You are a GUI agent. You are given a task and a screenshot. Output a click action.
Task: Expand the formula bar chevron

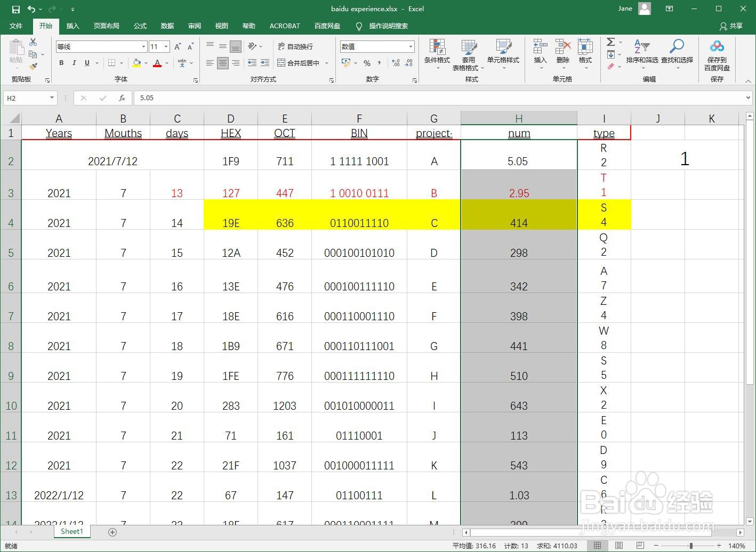click(x=749, y=98)
